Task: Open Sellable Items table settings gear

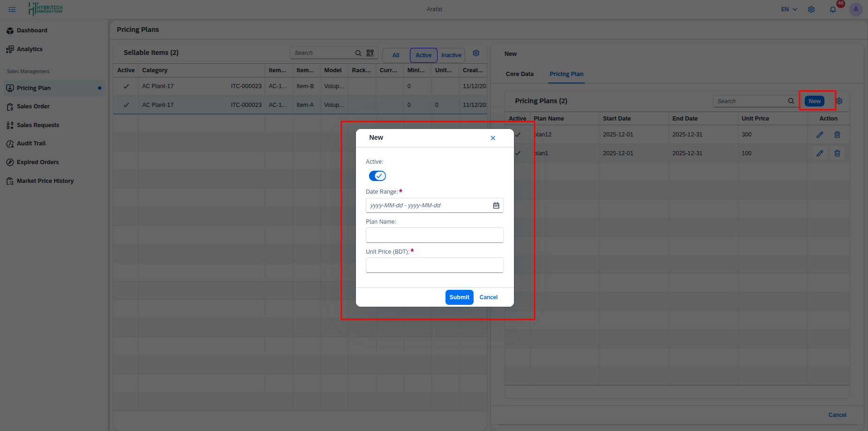Action: (476, 53)
